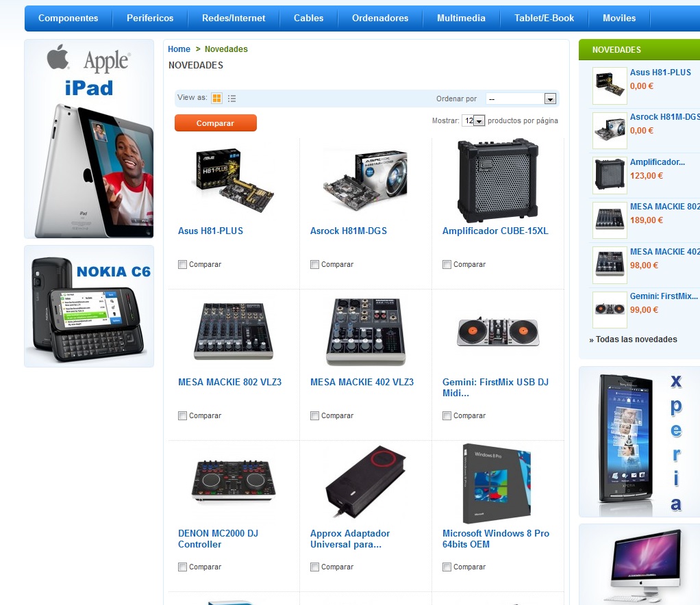Click the Apple iPad banner
Viewport: 700px width, 605px height.
[x=89, y=139]
